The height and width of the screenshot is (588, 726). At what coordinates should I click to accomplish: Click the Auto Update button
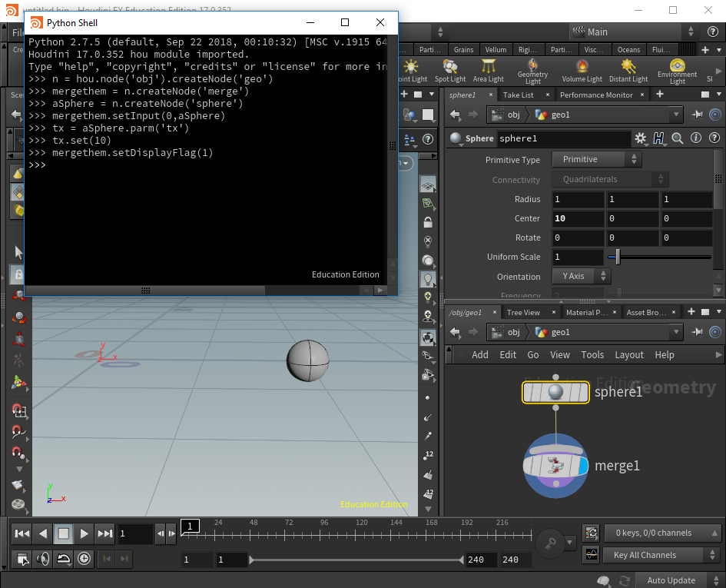pyautogui.click(x=671, y=580)
